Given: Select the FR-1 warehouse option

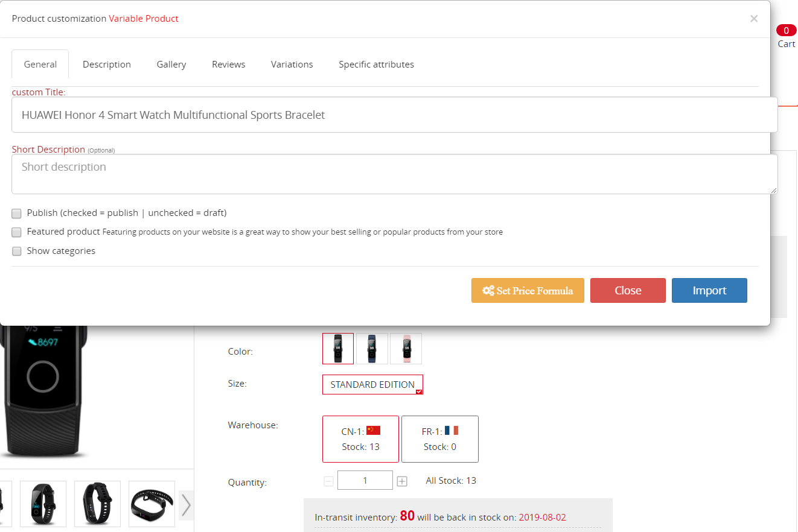Looking at the screenshot, I should 440,439.
